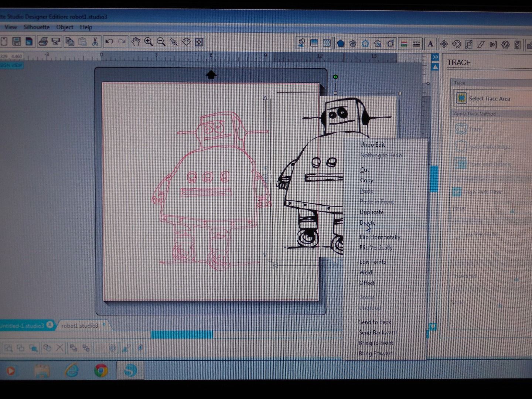Image resolution: width=532 pixels, height=399 pixels.
Task: Open the Fill Pattern options
Action: tap(365, 43)
